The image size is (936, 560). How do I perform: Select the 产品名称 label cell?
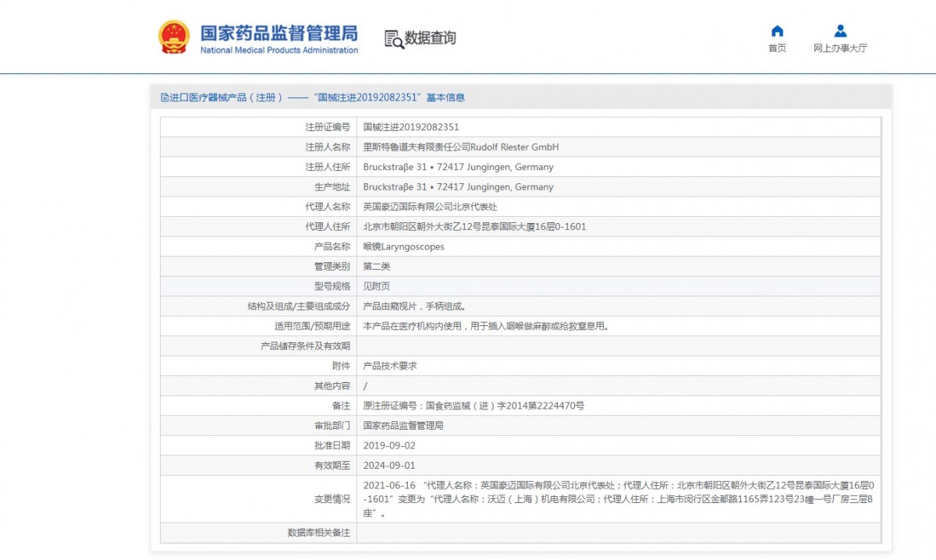pos(258,246)
